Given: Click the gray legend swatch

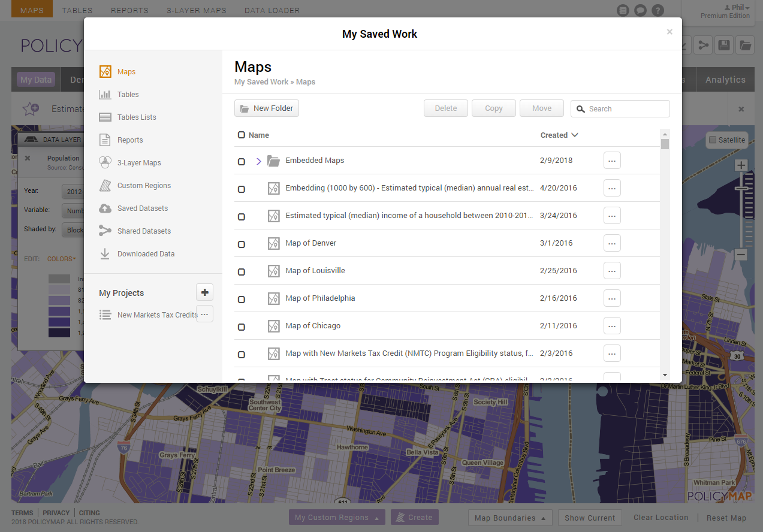Looking at the screenshot, I should (x=59, y=279).
